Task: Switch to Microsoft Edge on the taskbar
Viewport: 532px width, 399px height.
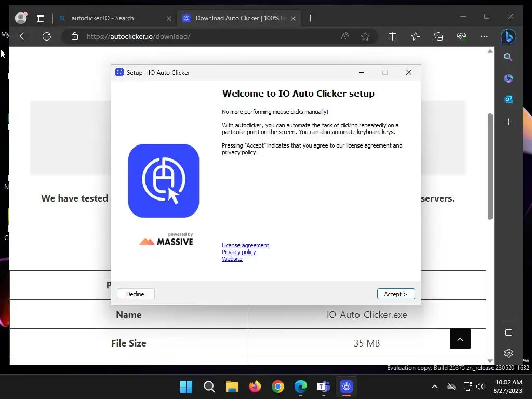Action: point(301,387)
